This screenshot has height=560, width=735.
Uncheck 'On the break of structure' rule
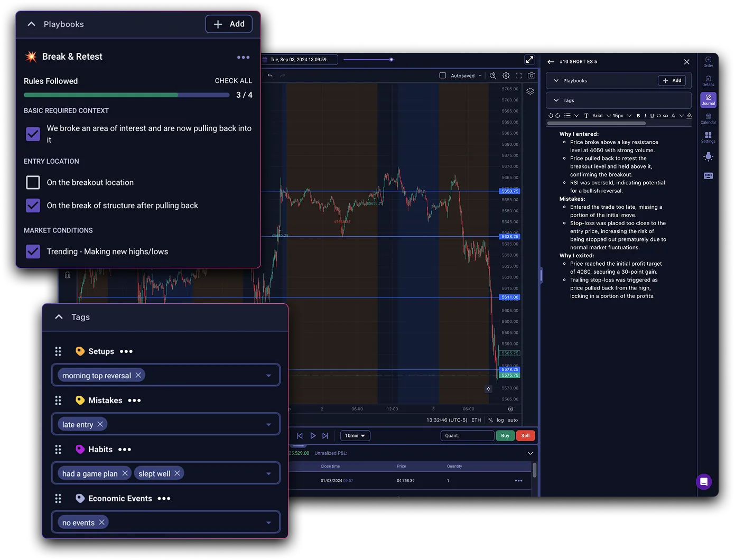tap(33, 206)
